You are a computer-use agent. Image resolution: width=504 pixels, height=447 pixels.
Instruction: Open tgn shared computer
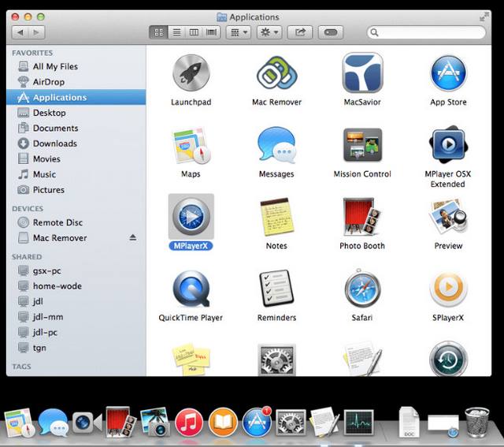point(76,348)
